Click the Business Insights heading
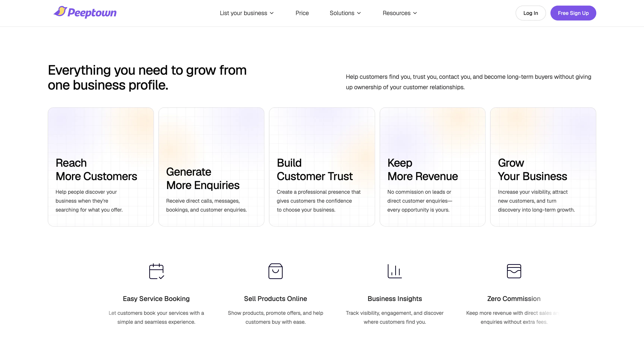Image resolution: width=644 pixels, height=358 pixels. click(x=395, y=299)
